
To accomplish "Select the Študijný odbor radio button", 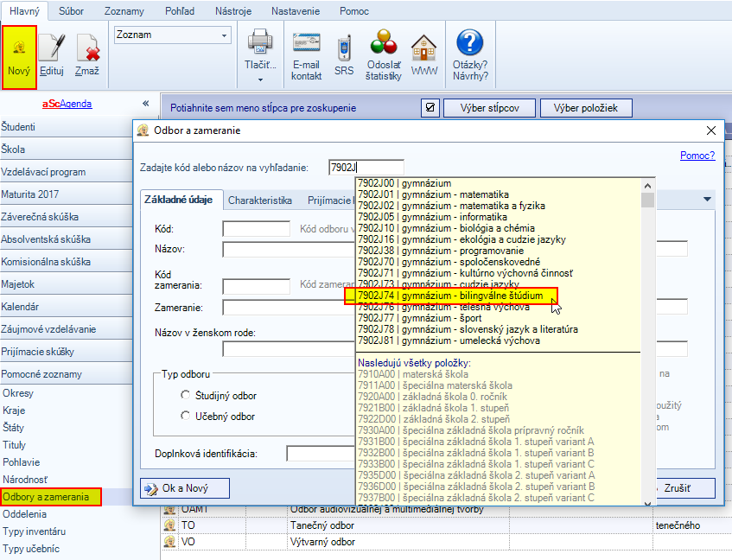I will pos(186,395).
